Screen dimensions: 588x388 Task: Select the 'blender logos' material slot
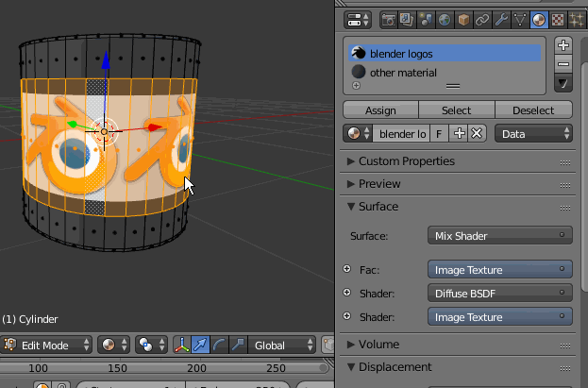coord(445,54)
